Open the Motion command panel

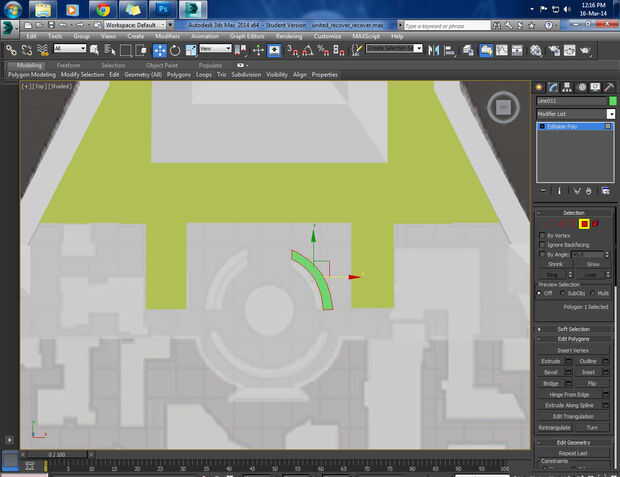582,87
